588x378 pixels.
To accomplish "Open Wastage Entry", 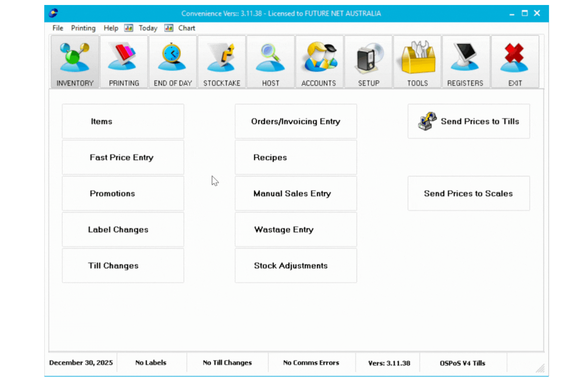I will point(295,229).
